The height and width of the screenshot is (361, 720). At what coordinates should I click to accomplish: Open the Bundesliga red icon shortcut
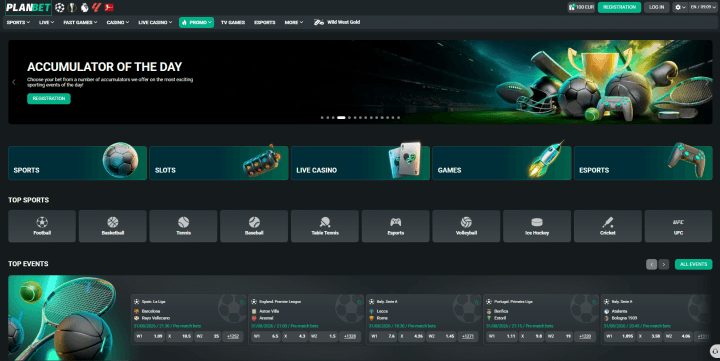click(x=109, y=7)
